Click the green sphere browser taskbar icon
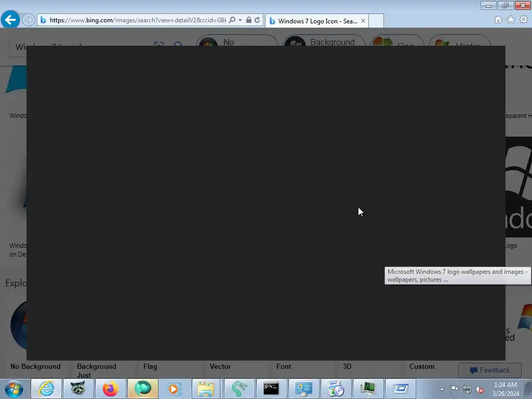532x399 pixels. tap(143, 389)
